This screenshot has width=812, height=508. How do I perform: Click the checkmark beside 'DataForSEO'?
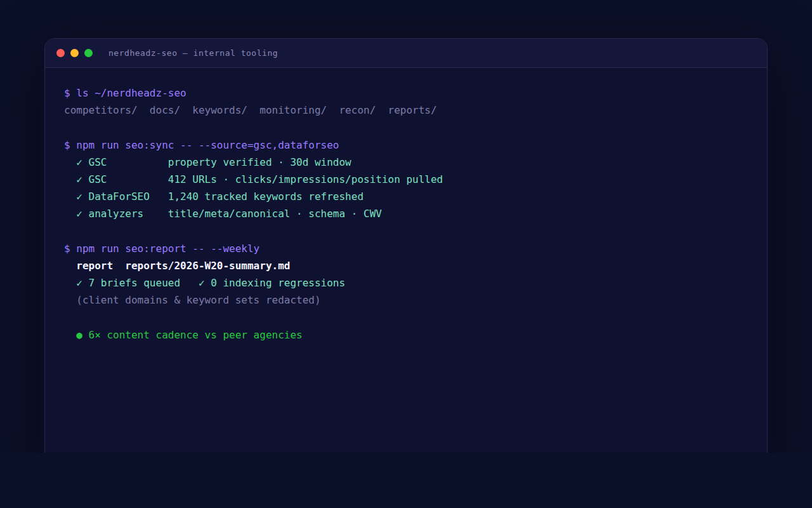79,197
